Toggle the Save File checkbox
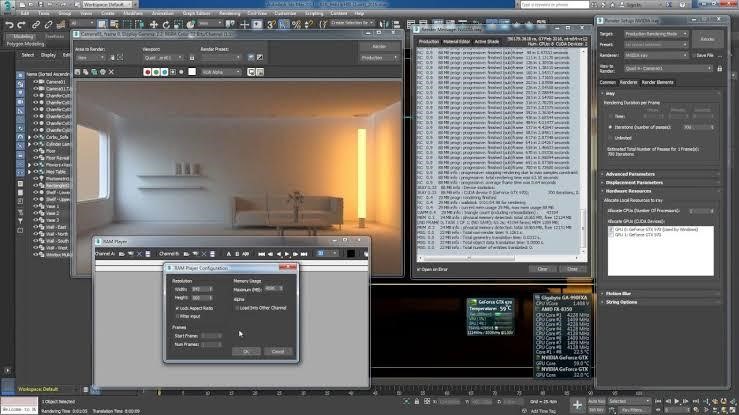Image resolution: width=739 pixels, height=415 pixels. 693,55
